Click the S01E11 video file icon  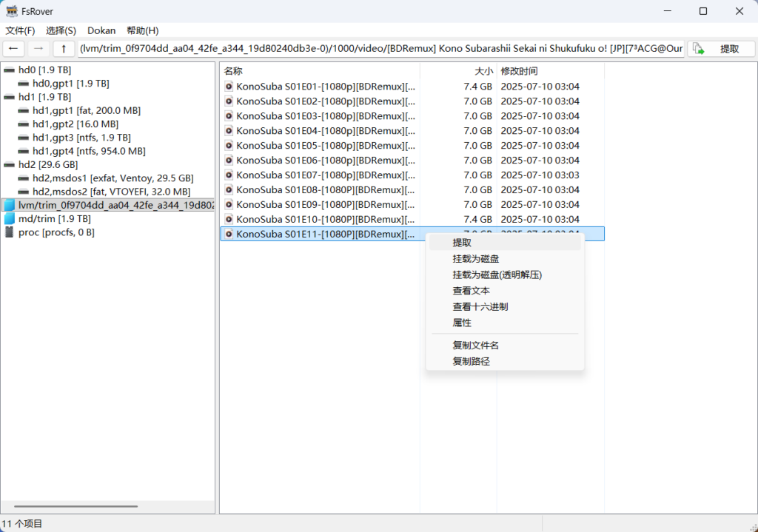pyautogui.click(x=229, y=234)
